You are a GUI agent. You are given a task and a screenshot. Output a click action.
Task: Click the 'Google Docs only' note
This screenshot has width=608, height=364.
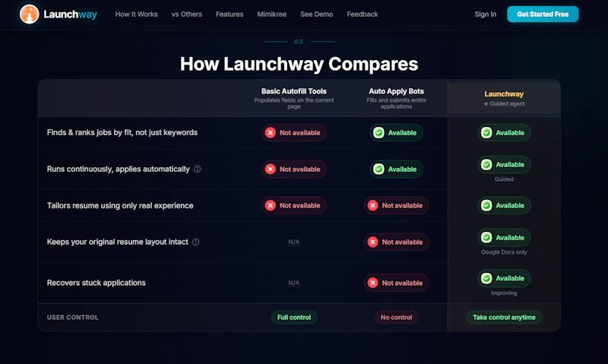coord(504,252)
